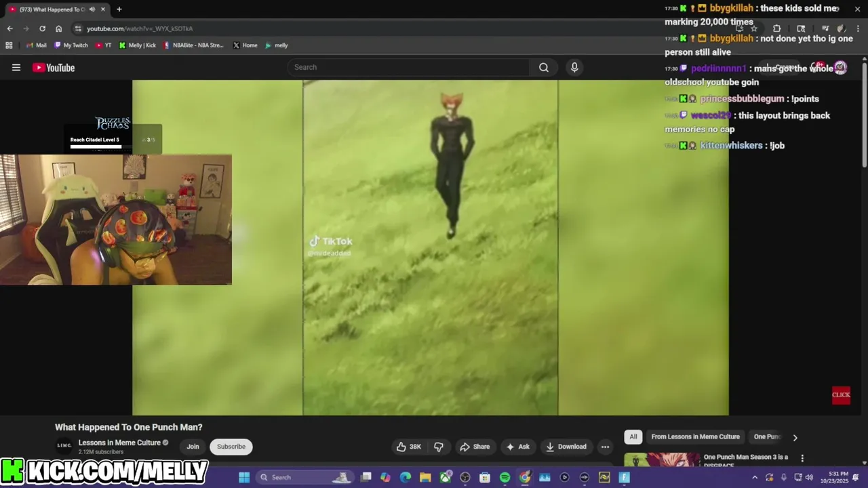The height and width of the screenshot is (488, 868).
Task: Open the volume control in system tray
Action: coord(809,477)
